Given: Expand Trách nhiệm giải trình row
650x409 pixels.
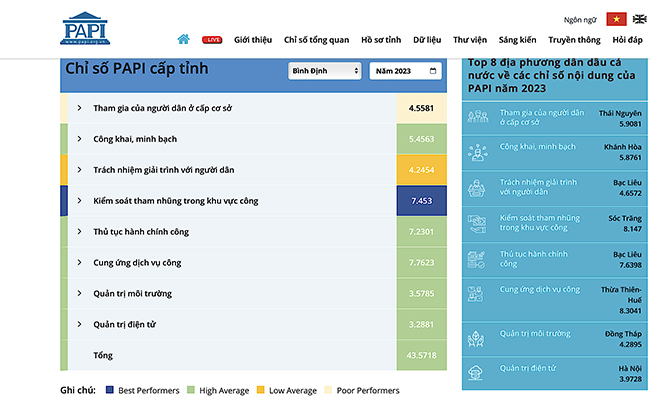Looking at the screenshot, I should 79,170.
